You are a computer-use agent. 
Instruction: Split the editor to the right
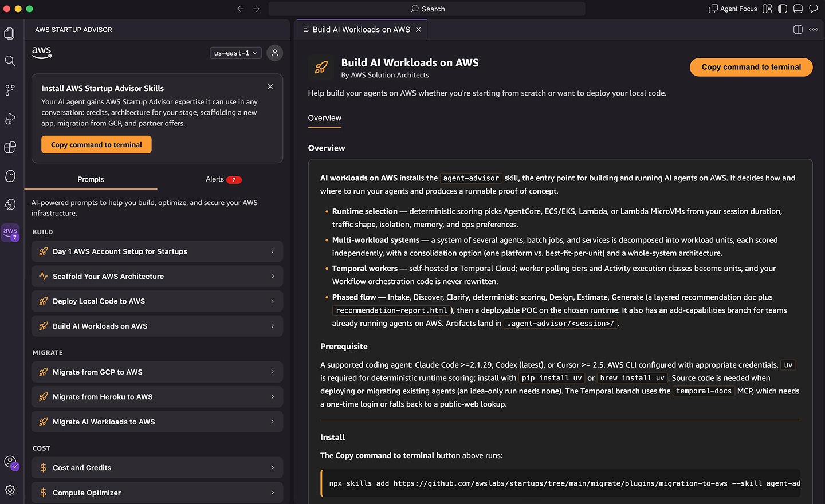[798, 29]
